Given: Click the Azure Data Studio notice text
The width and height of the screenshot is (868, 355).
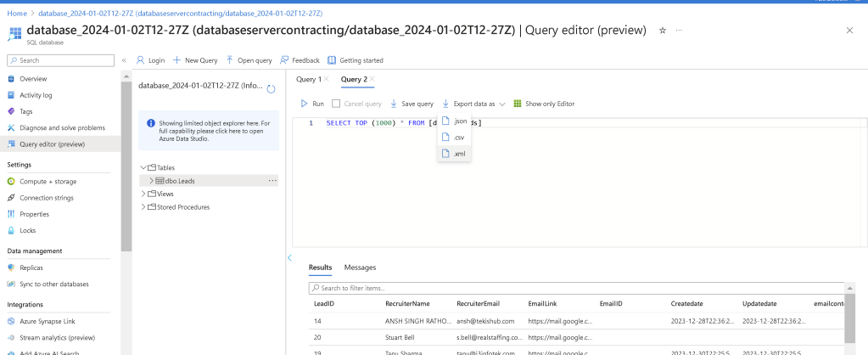Looking at the screenshot, I should (x=214, y=132).
